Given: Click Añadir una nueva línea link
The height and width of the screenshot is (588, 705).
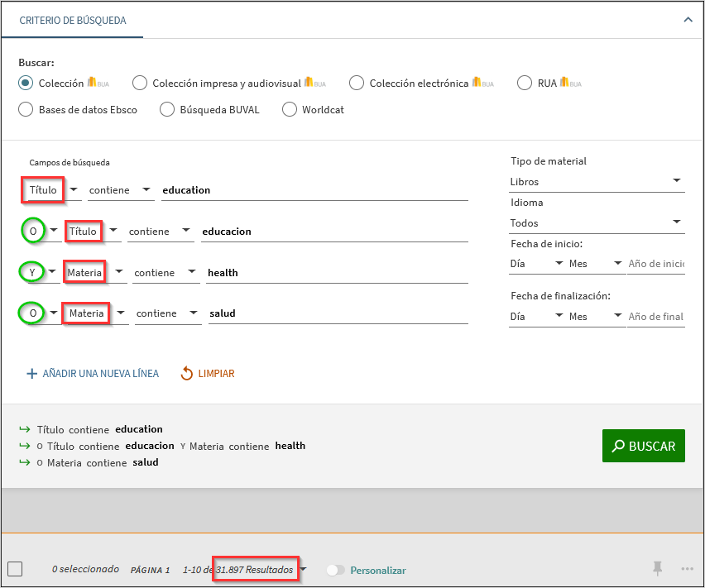Looking at the screenshot, I should [100, 374].
